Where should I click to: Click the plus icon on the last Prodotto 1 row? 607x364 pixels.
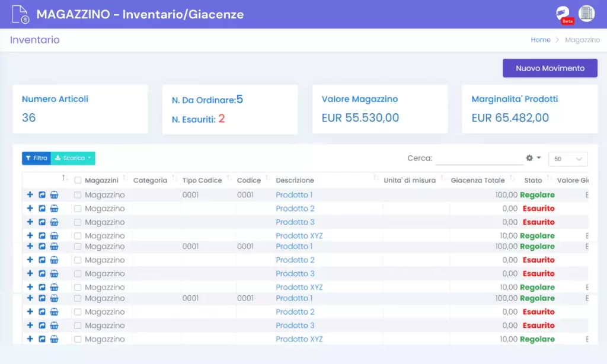click(x=30, y=298)
